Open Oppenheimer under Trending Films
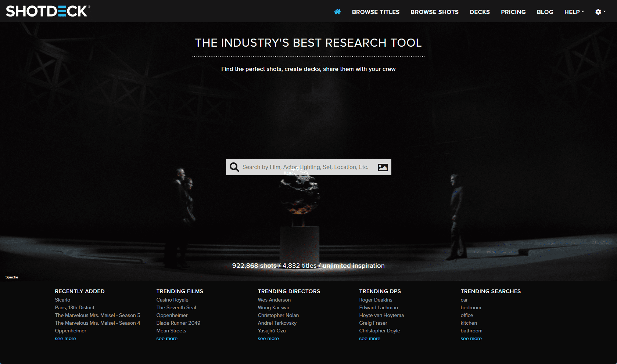 [x=172, y=315]
